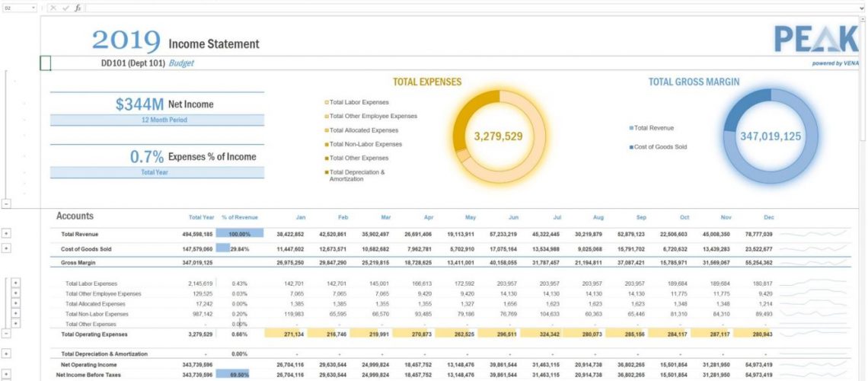Click the formula bar Enter checkmark icon

pyautogui.click(x=65, y=8)
